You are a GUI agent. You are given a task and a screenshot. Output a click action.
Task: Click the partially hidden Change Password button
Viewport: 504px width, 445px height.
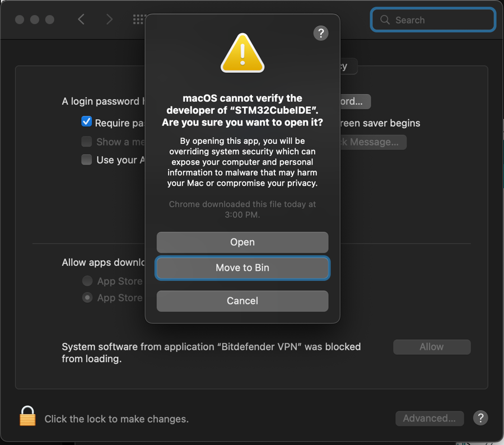click(x=354, y=102)
